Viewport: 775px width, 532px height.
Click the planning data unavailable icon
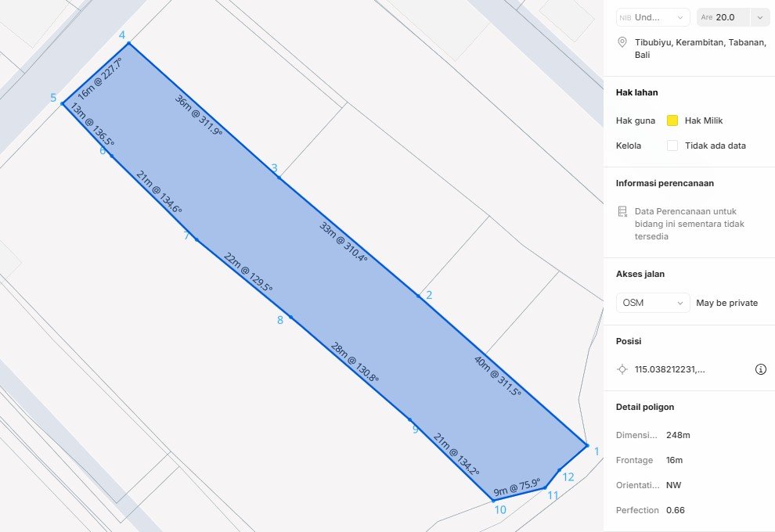tap(622, 212)
